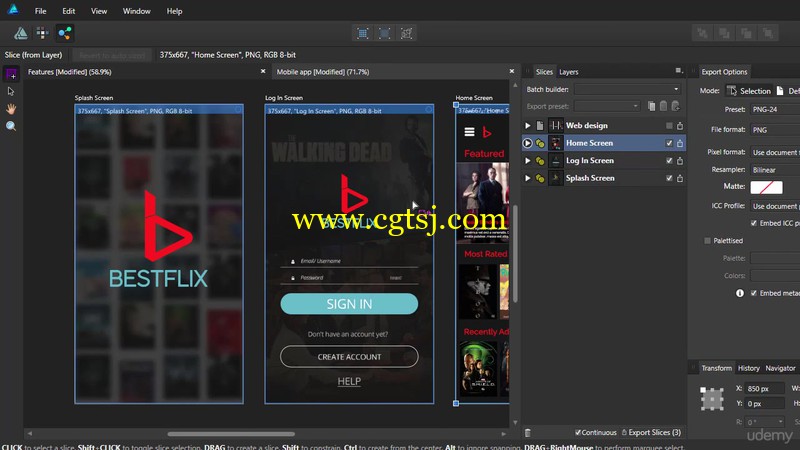Toggle export checkbox for Web design slice
The image size is (800, 450).
click(669, 126)
